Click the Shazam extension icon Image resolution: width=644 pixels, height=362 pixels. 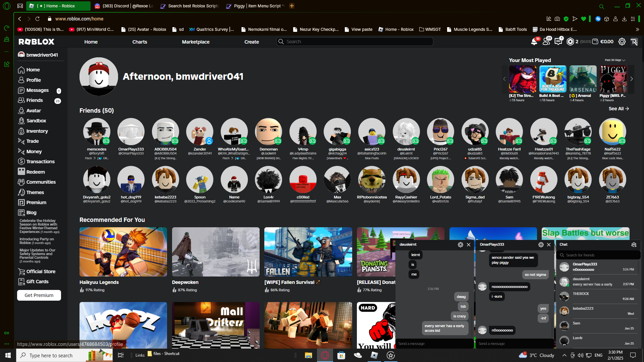tap(598, 19)
